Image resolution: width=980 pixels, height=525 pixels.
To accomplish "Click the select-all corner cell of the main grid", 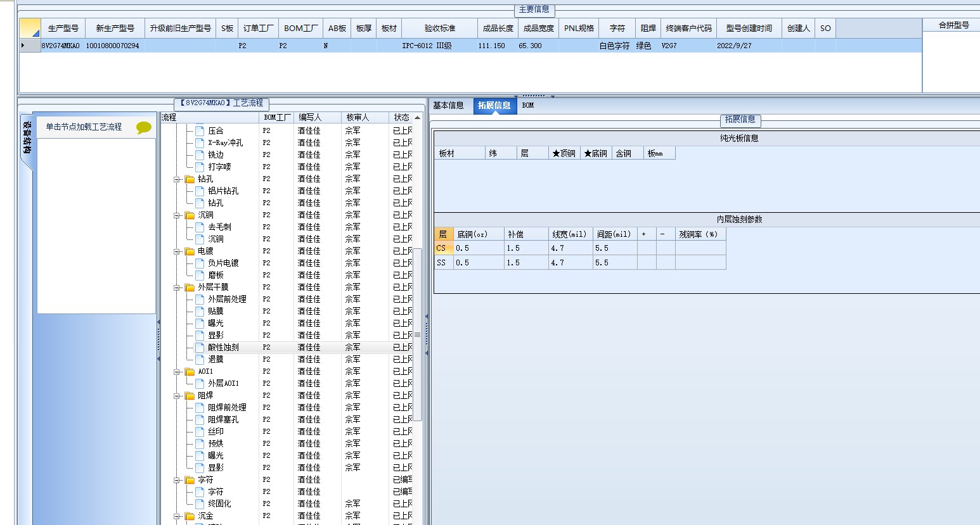I will coord(30,28).
